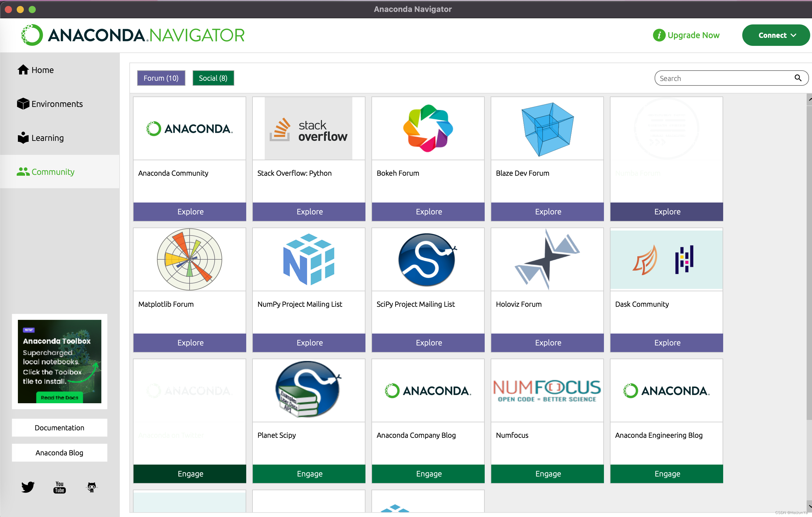Viewport: 812px width, 517px height.
Task: Go to the Home section
Action: click(60, 70)
